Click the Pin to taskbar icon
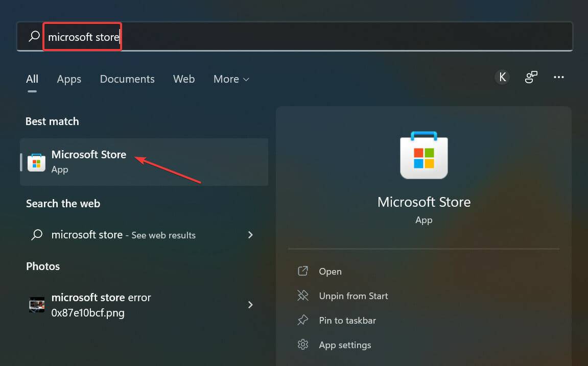The width and height of the screenshot is (588, 366). point(303,320)
